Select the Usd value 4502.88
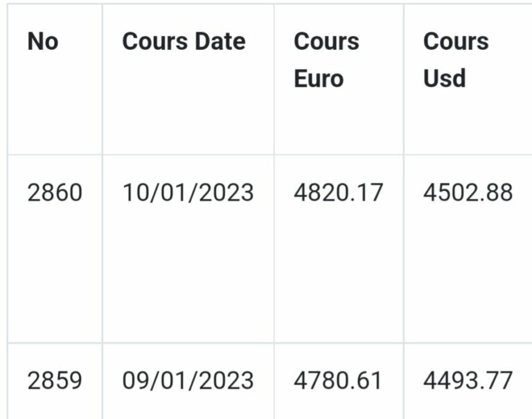The image size is (532, 419). 468,193
